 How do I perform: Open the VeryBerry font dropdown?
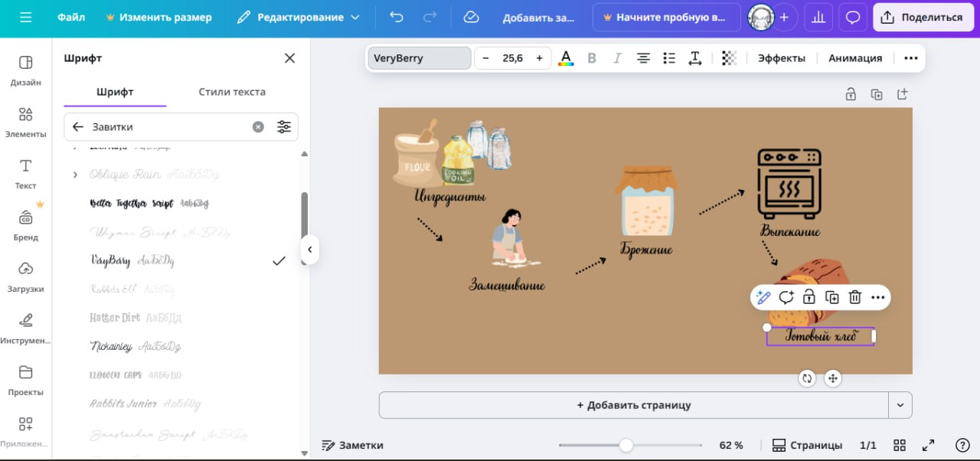click(419, 58)
